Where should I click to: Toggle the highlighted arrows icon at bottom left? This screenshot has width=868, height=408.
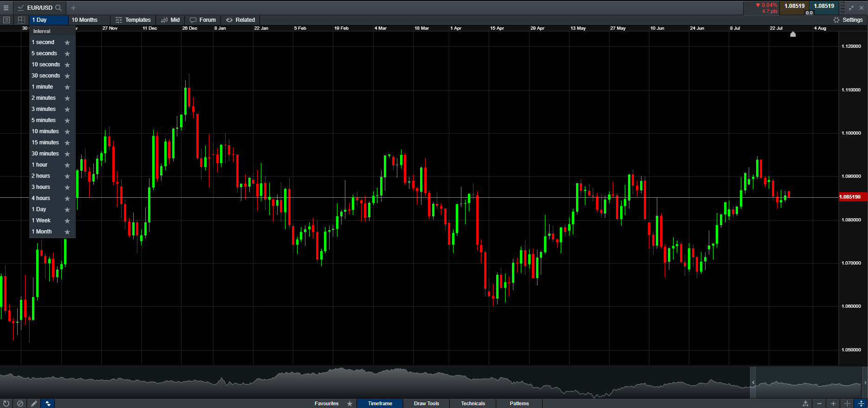click(x=48, y=403)
